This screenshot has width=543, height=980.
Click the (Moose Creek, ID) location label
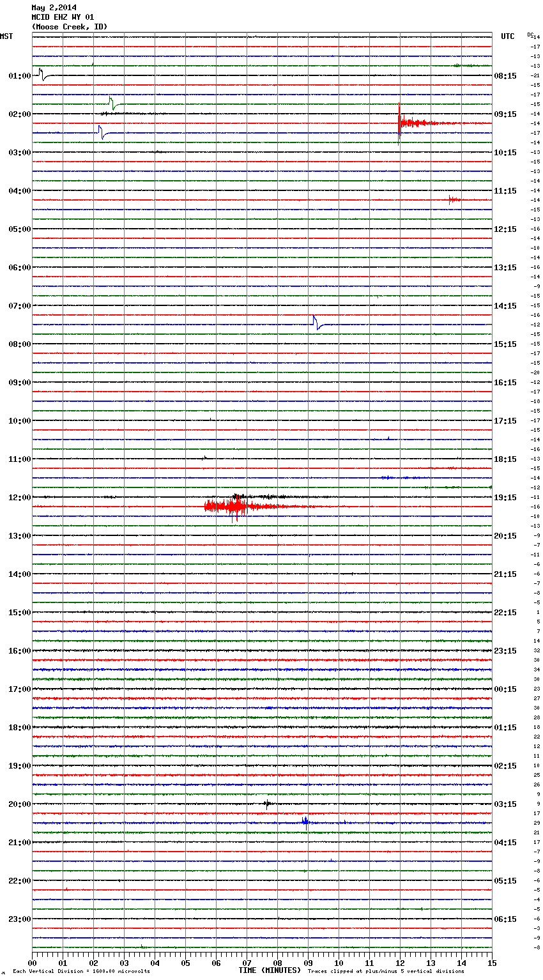coord(69,27)
